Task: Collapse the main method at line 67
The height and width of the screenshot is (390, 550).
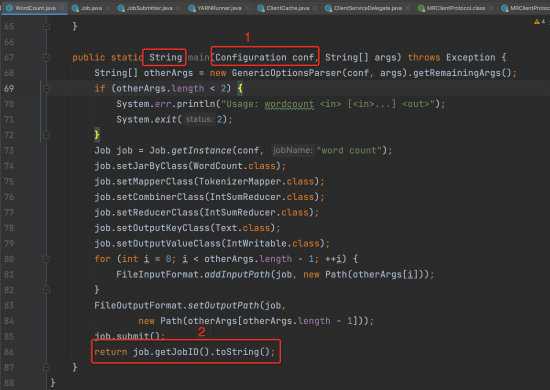Action: (46, 57)
